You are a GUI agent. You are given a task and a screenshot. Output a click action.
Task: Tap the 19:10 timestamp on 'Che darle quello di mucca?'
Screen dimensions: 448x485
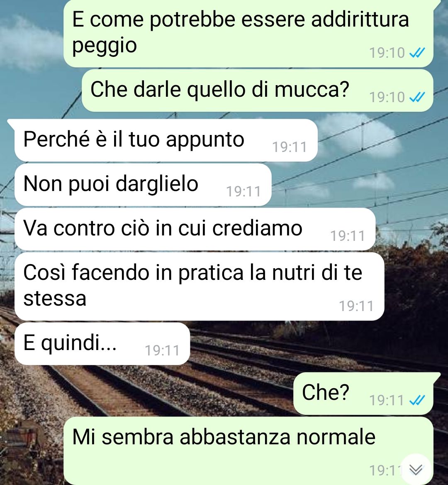tap(387, 98)
